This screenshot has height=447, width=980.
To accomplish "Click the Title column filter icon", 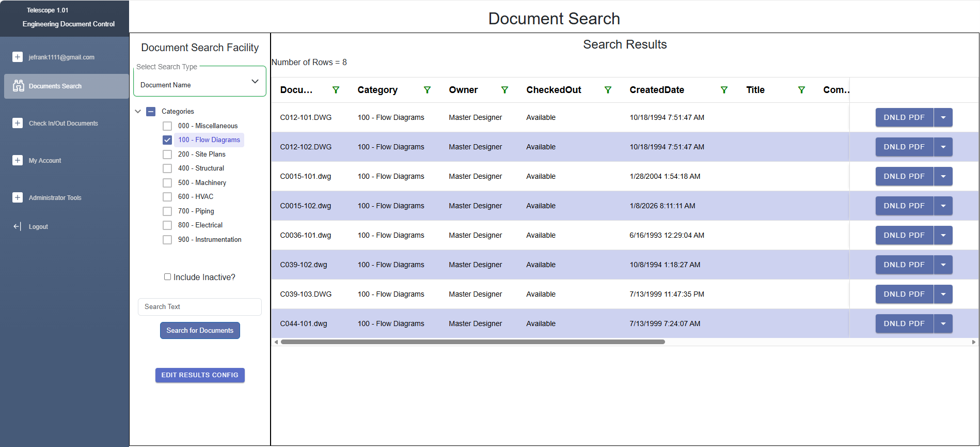I will [801, 90].
